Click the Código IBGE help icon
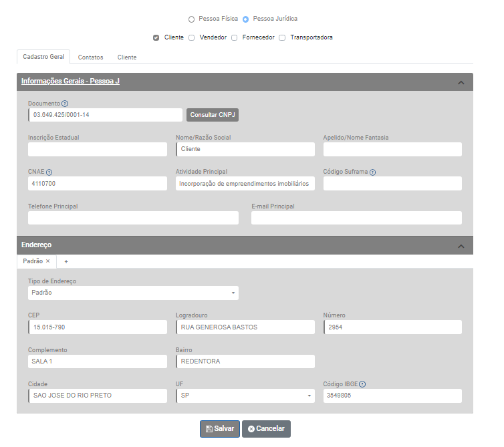The width and height of the screenshot is (504, 447). 362,384
